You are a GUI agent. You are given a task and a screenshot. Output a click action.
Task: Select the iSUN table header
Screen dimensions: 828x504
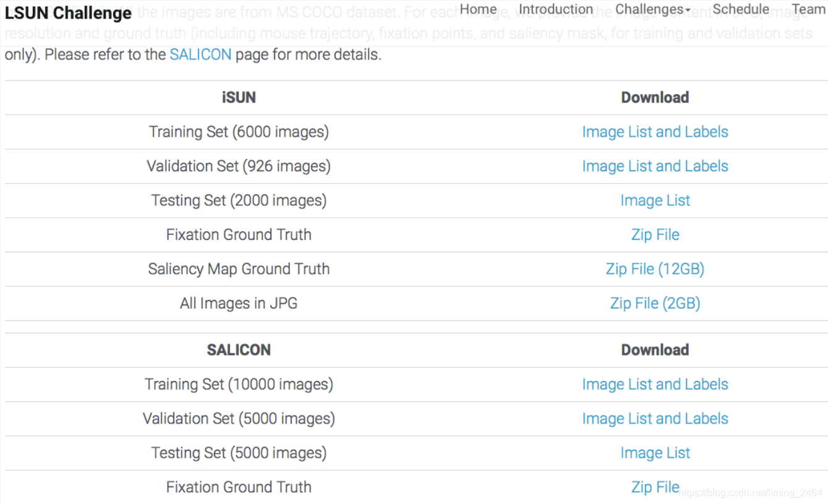[x=239, y=98]
